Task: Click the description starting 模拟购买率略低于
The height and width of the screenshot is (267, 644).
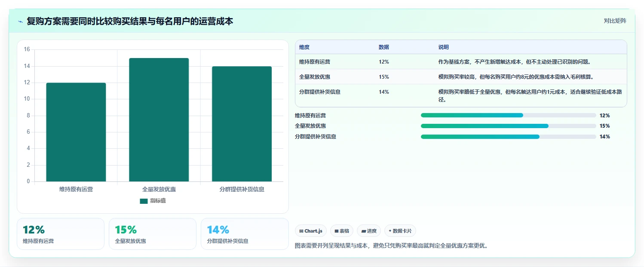Action: pos(530,95)
